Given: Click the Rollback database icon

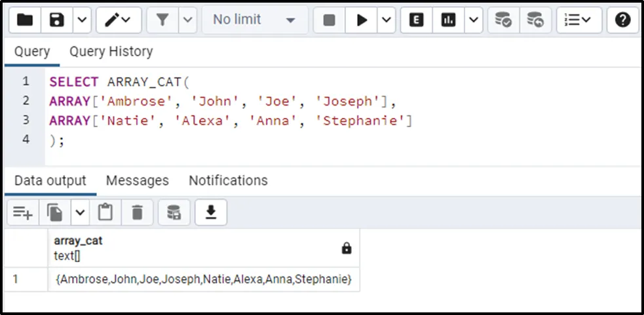Looking at the screenshot, I should pos(535,20).
